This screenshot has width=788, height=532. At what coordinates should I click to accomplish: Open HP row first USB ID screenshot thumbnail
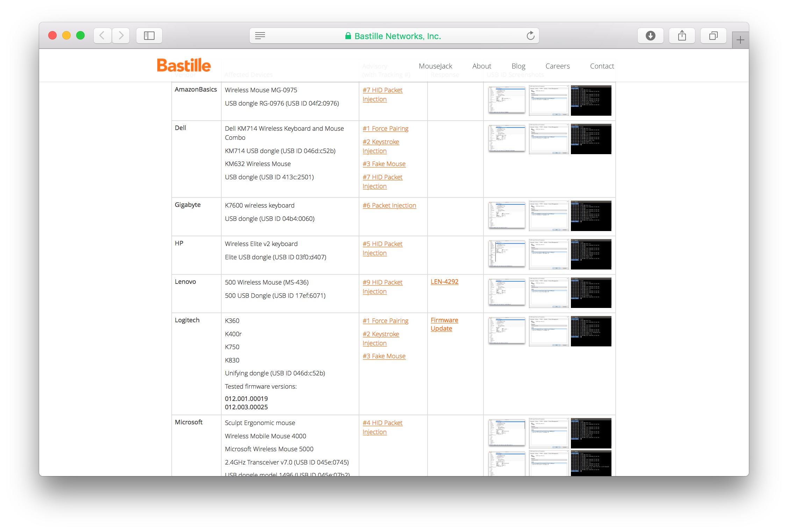point(507,254)
